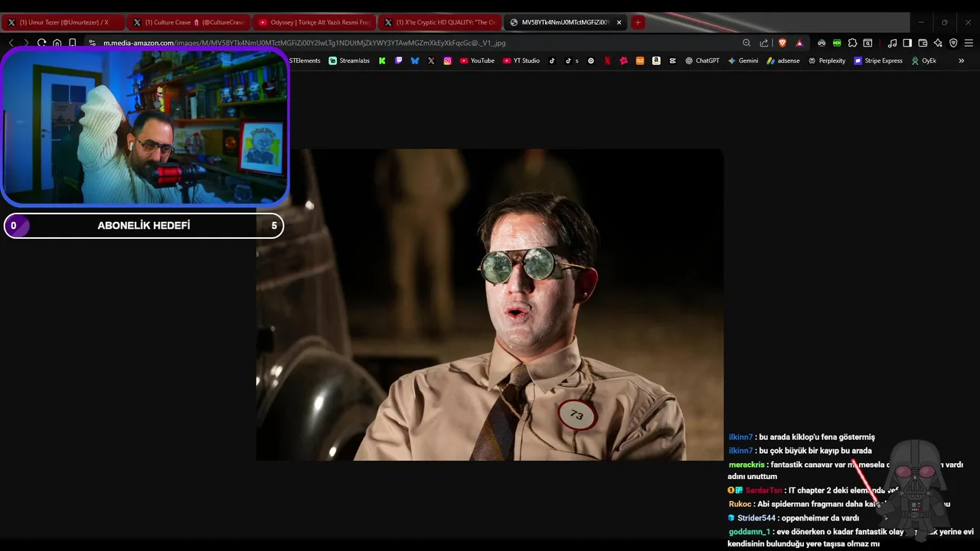The width and height of the screenshot is (980, 551).
Task: Click chat username meraekris
Action: [x=746, y=465]
